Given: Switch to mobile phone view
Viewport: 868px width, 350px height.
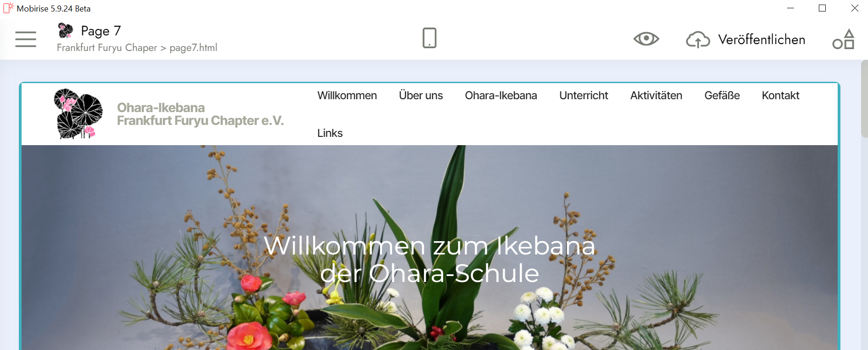Looking at the screenshot, I should [429, 38].
